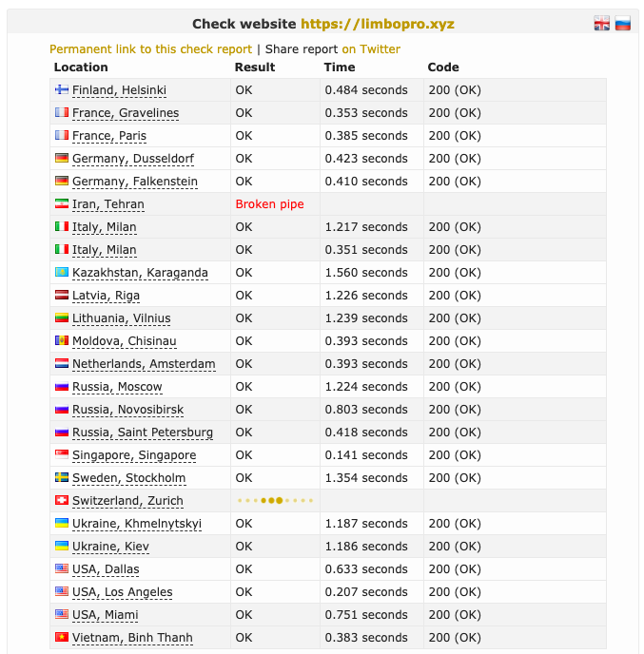Open the Germany, Falkenstein location link
This screenshot has width=644, height=654.
point(135,182)
